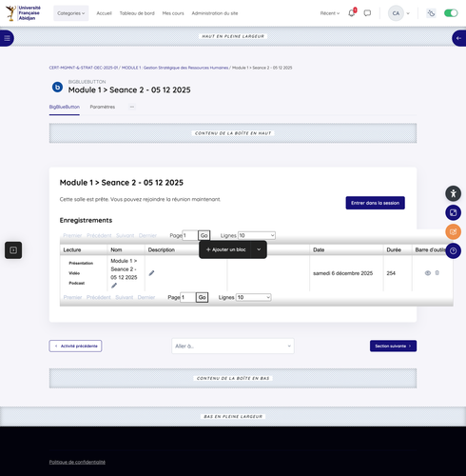
Task: Open the notifications bell
Action: 351,13
